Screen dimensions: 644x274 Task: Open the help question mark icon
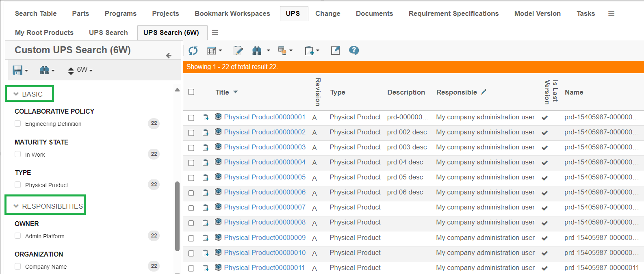(354, 50)
